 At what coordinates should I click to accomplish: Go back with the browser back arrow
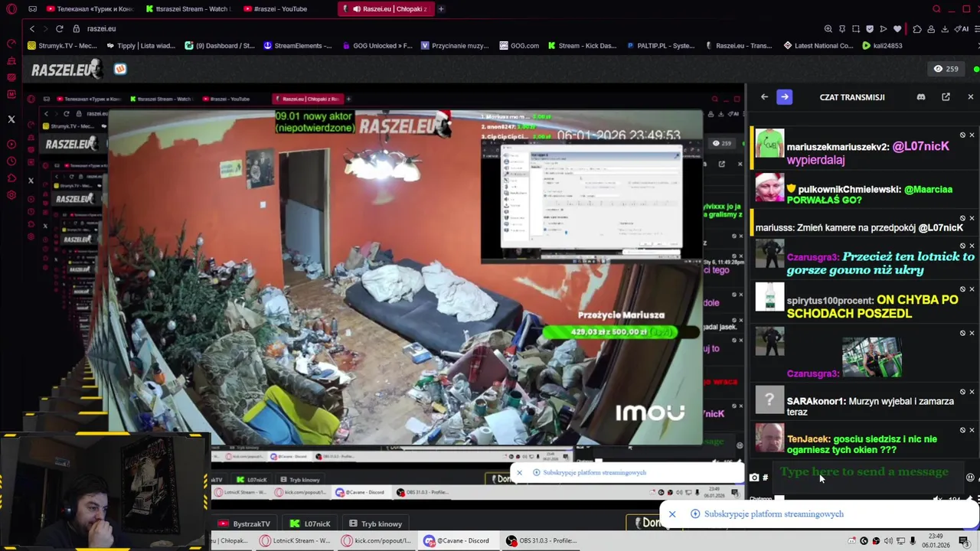[31, 28]
